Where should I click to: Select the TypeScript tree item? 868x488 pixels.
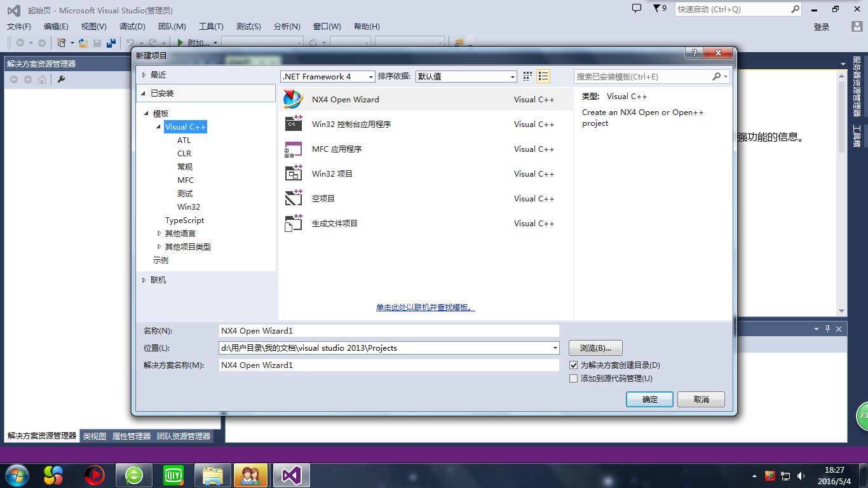pos(185,220)
